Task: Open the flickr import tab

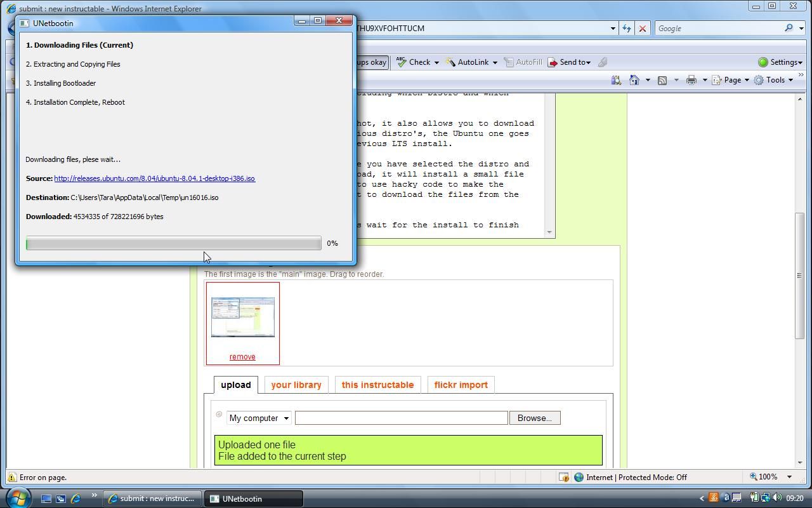Action: pyautogui.click(x=461, y=385)
